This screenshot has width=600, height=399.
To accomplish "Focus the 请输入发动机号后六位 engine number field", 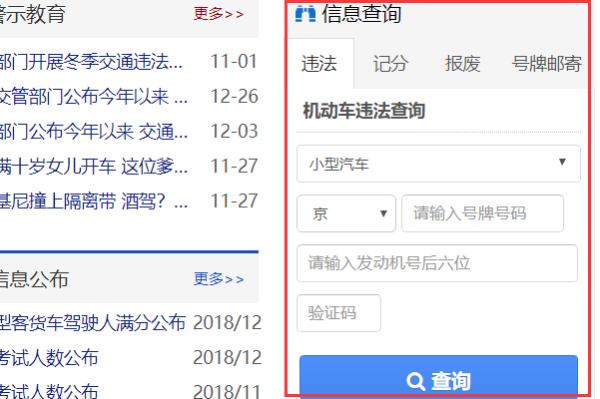I will (437, 263).
